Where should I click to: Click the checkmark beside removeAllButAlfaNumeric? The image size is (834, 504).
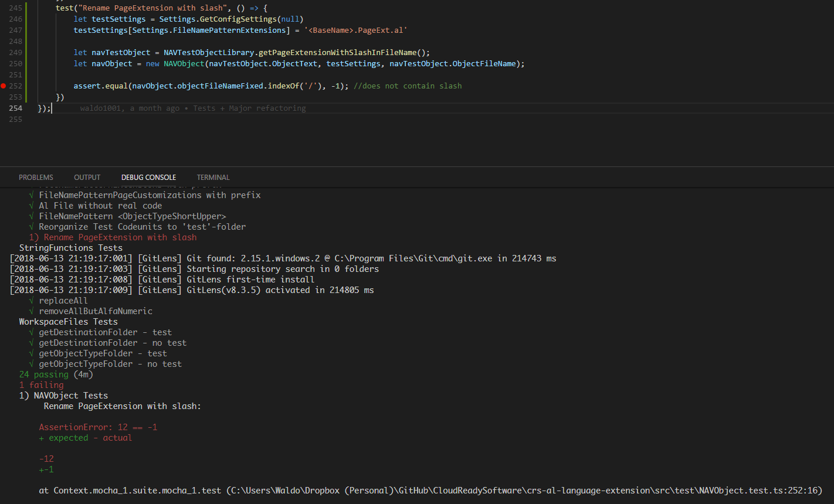click(x=30, y=311)
